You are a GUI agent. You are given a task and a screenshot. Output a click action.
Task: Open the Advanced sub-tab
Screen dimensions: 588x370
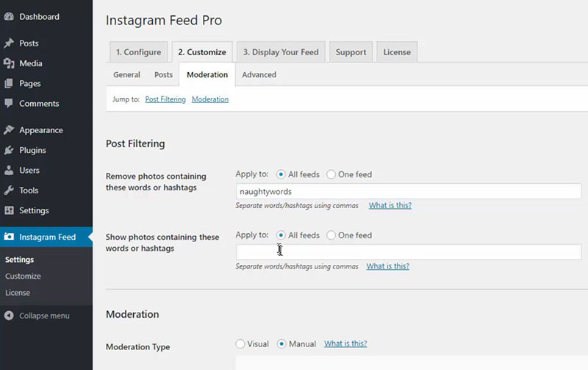[259, 74]
